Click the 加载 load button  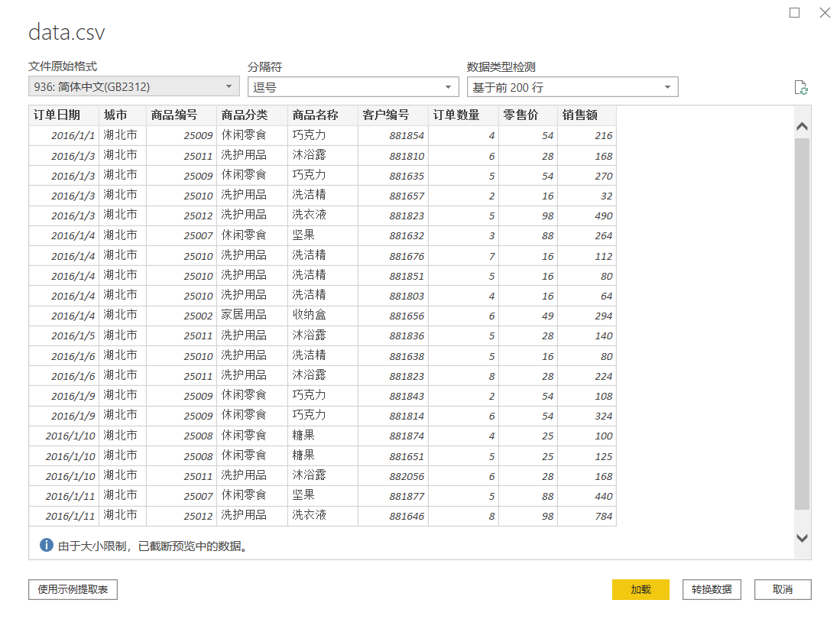point(641,589)
